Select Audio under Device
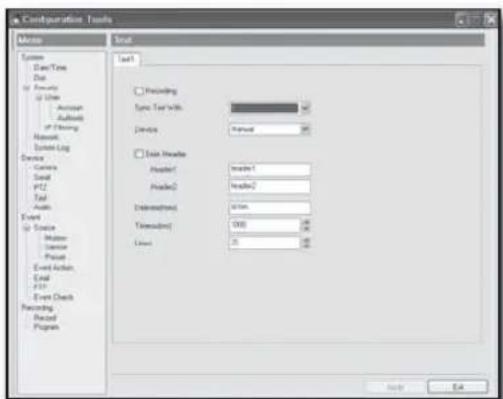Image resolution: width=503 pixels, height=399 pixels. click(x=42, y=207)
